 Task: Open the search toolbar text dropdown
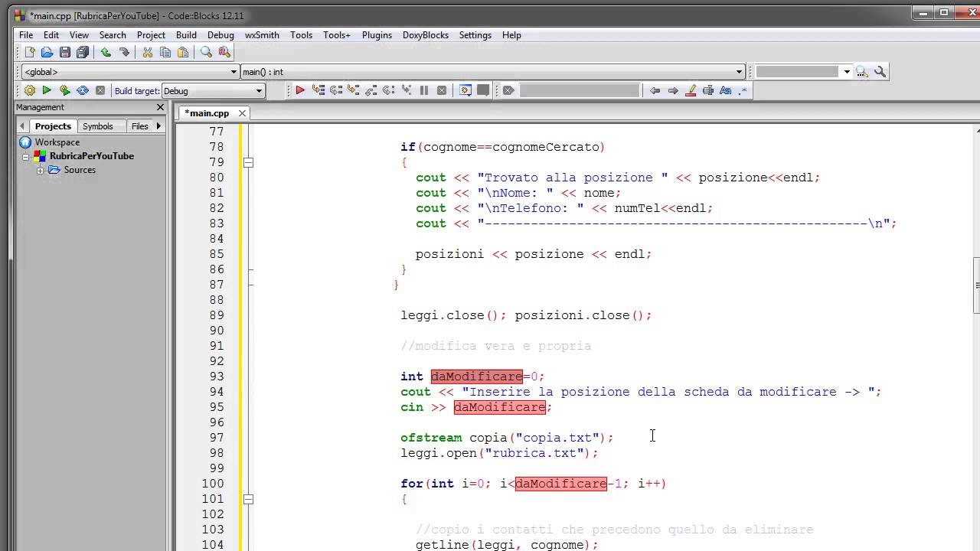(x=847, y=72)
